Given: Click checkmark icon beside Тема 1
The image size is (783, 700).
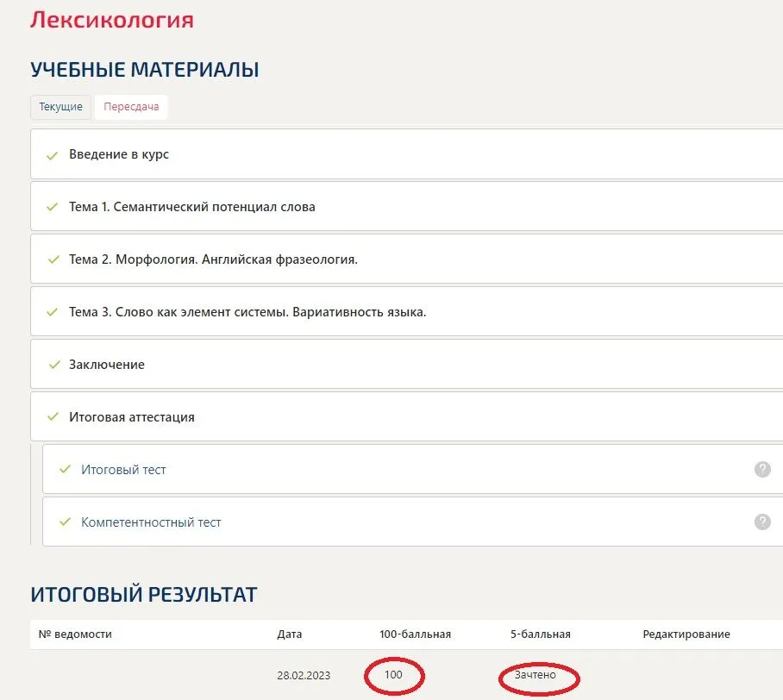Looking at the screenshot, I should click(x=52, y=207).
